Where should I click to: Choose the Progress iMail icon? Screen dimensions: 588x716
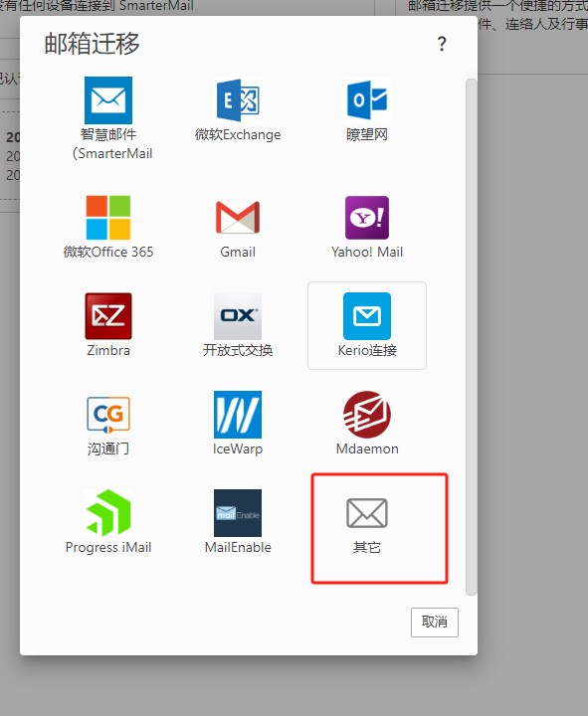click(108, 513)
